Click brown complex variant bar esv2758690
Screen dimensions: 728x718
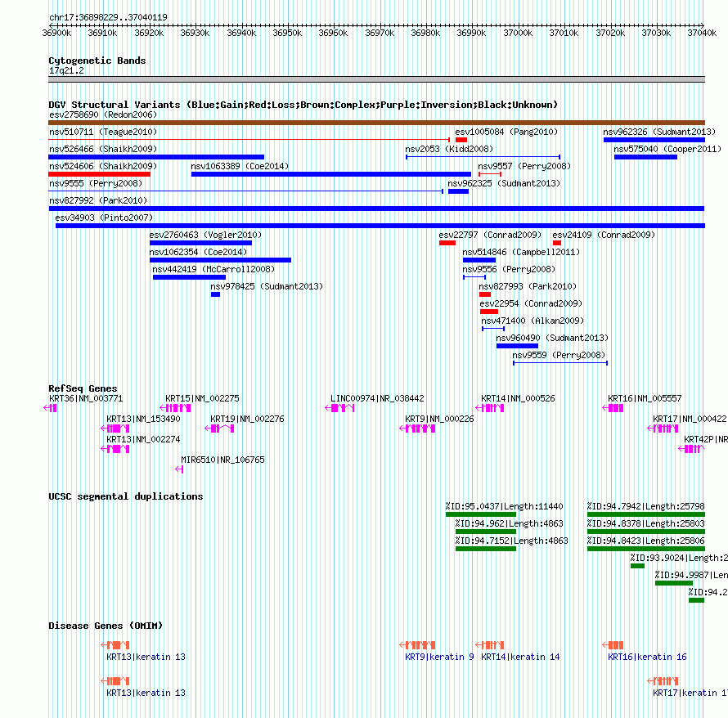376,123
